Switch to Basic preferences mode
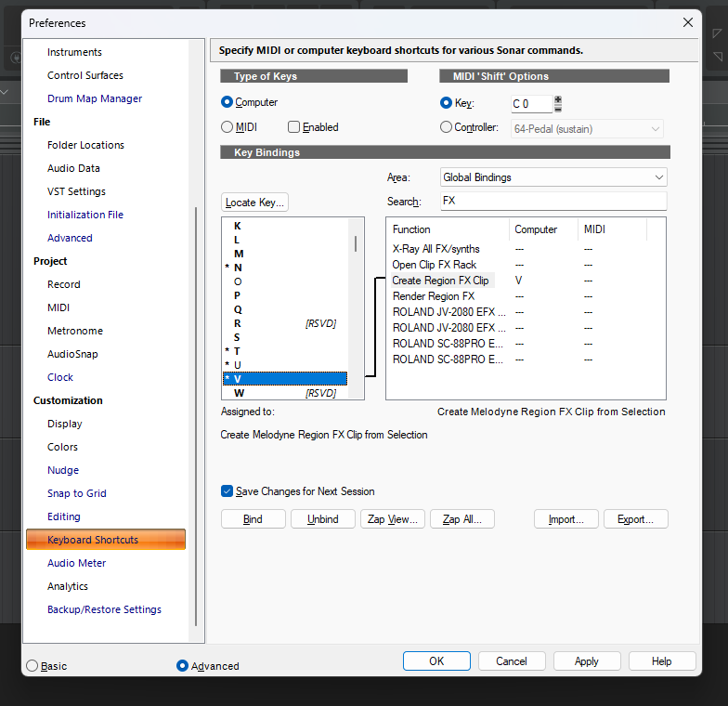728x706 pixels. click(x=32, y=665)
